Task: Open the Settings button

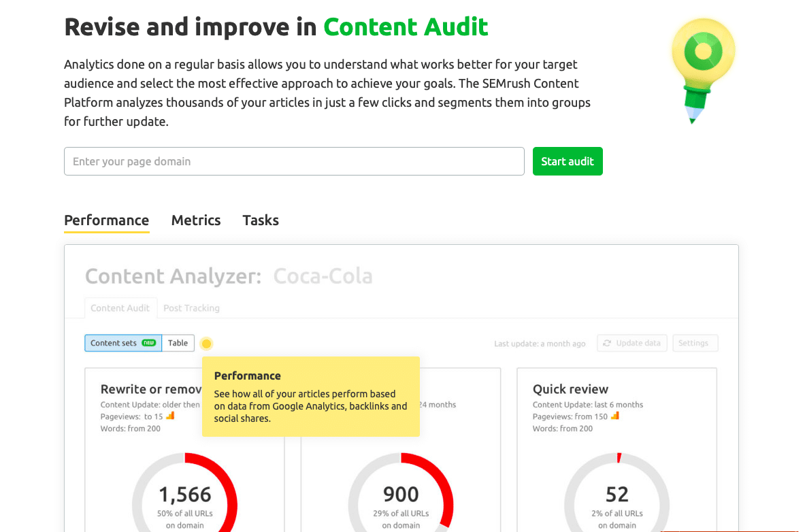Action: (x=695, y=343)
